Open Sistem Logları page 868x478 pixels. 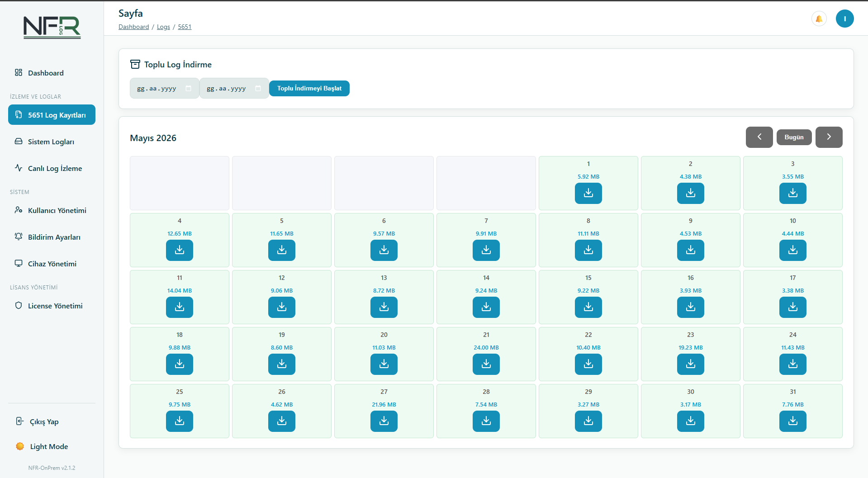tap(52, 142)
